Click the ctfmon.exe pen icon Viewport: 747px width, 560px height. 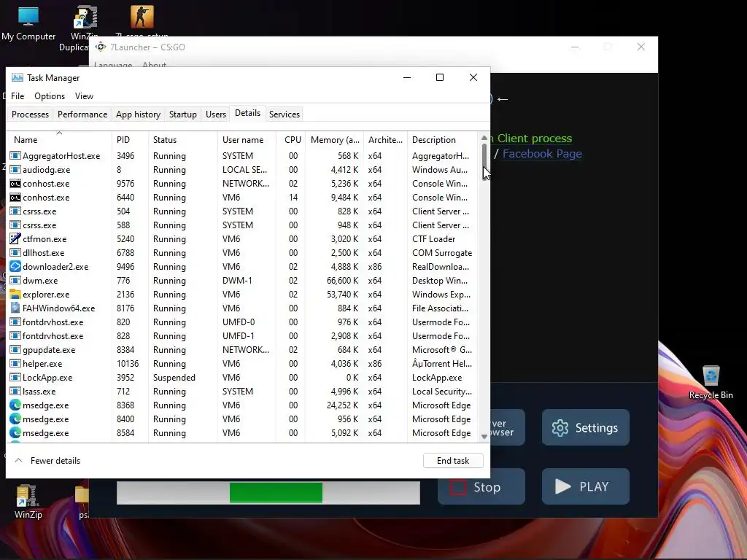point(15,238)
